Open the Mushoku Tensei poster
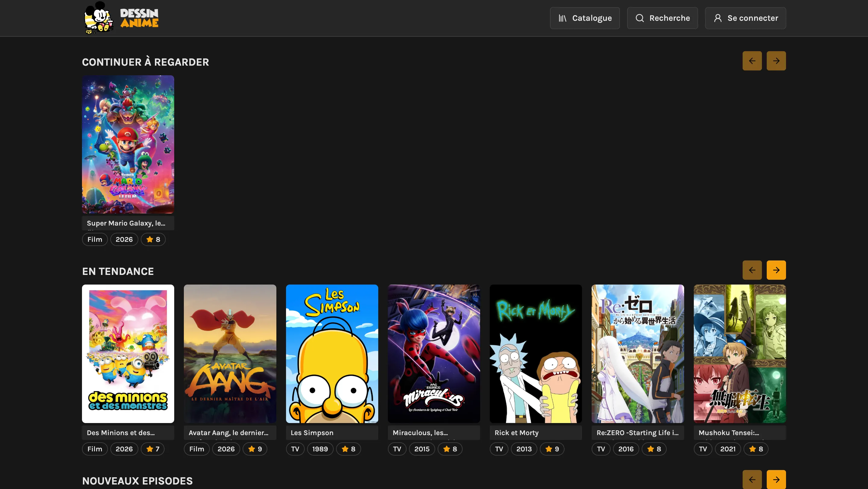This screenshot has width=868, height=489. click(x=740, y=354)
